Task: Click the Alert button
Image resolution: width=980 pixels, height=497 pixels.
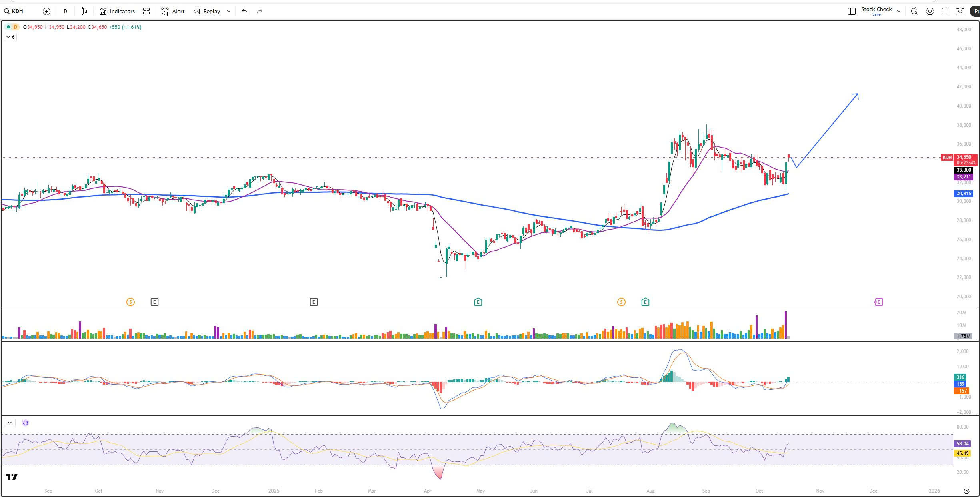Action: (173, 11)
